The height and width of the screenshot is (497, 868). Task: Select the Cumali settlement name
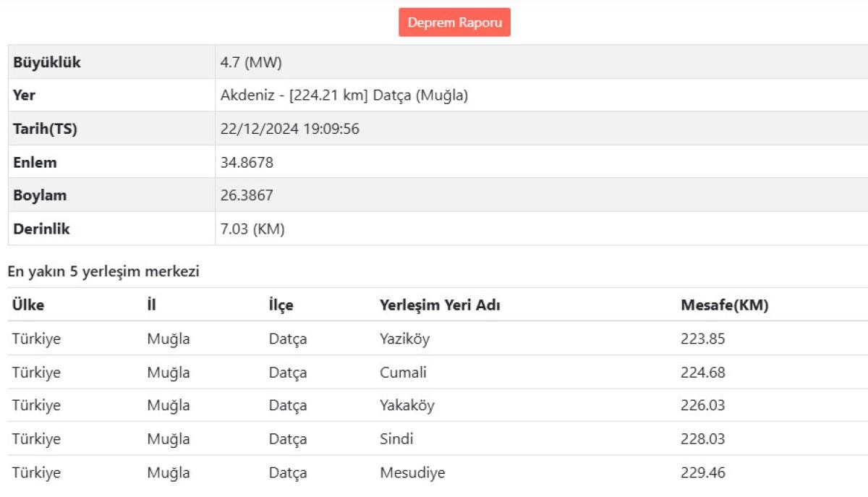[x=403, y=373]
